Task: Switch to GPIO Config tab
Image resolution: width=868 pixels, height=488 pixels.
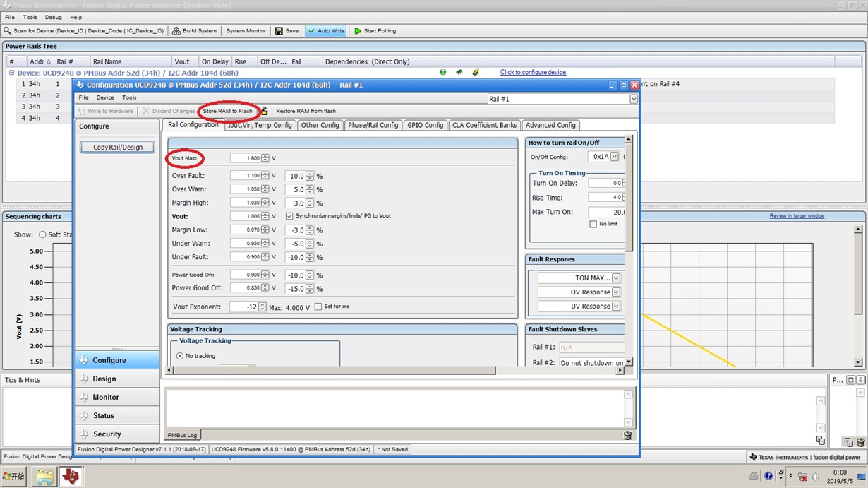Action: pos(425,125)
